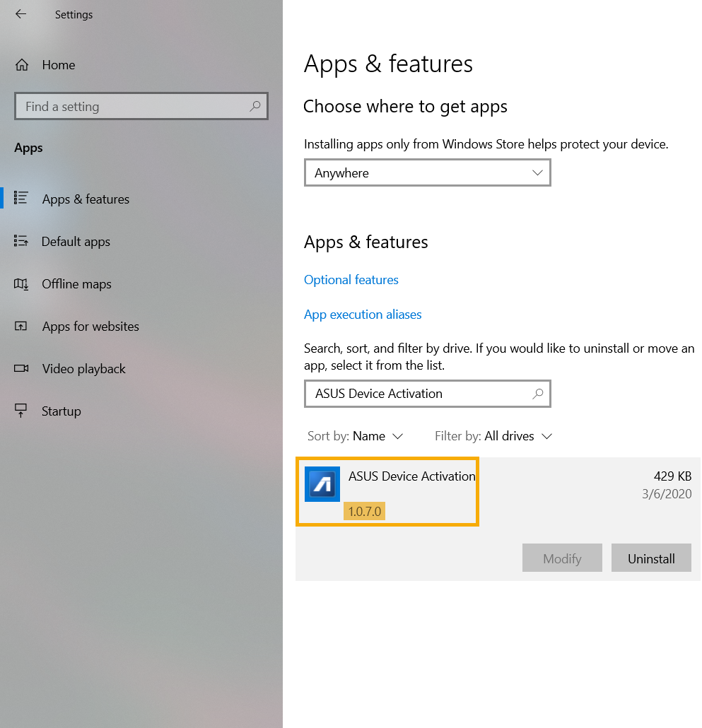The image size is (702, 728).
Task: Click the chevron in the Anywhere dropdown
Action: 537,172
